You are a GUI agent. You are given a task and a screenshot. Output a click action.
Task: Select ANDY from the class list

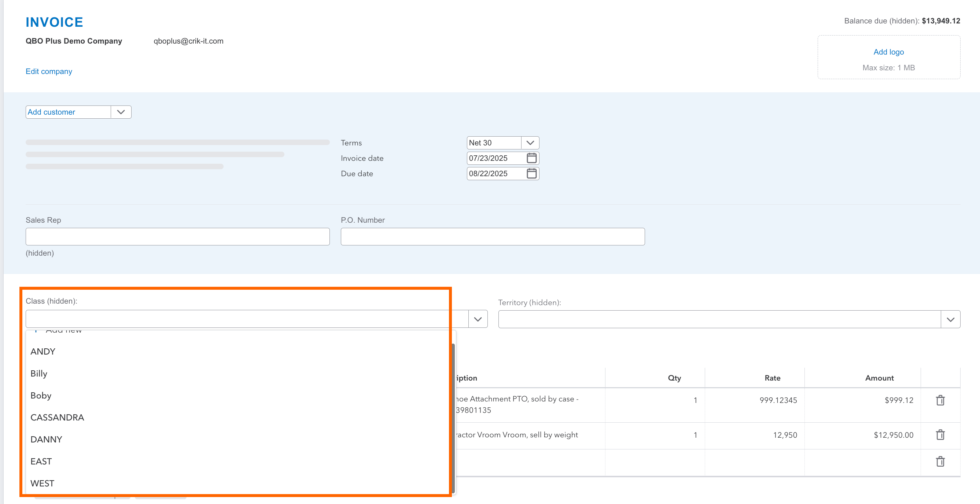[43, 352]
